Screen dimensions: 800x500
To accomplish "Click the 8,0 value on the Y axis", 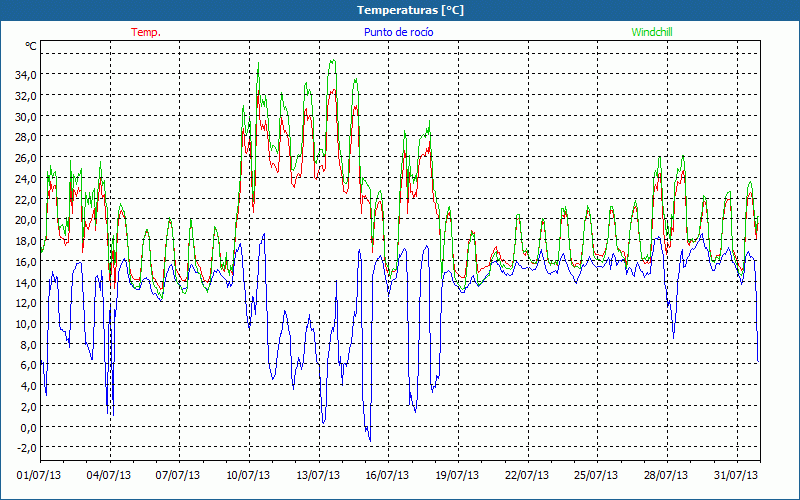I will tap(28, 344).
